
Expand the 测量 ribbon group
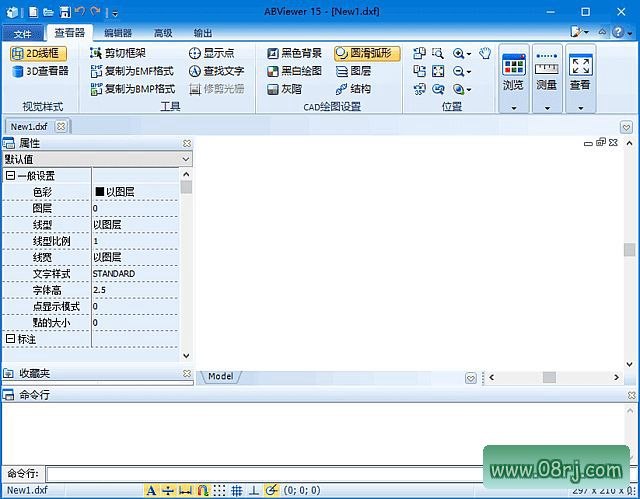tap(547, 78)
